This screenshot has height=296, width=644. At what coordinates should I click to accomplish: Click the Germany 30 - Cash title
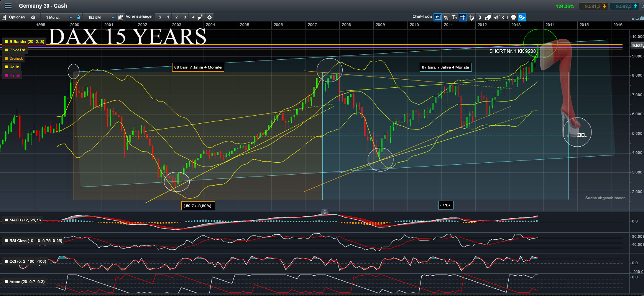click(43, 6)
